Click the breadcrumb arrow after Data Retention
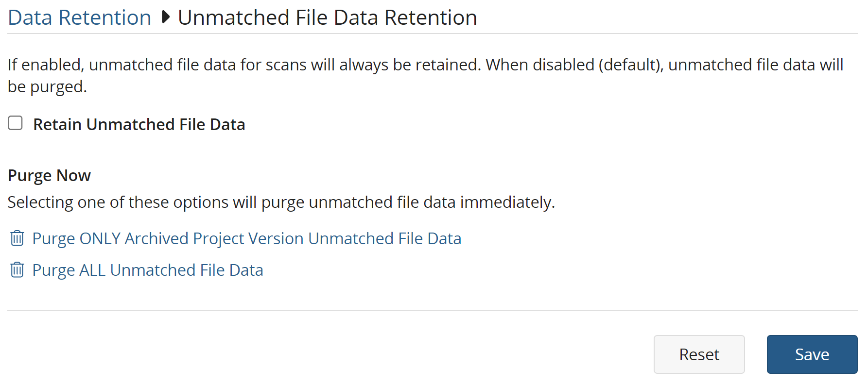Screen dimensions: 868x385 pos(165,17)
